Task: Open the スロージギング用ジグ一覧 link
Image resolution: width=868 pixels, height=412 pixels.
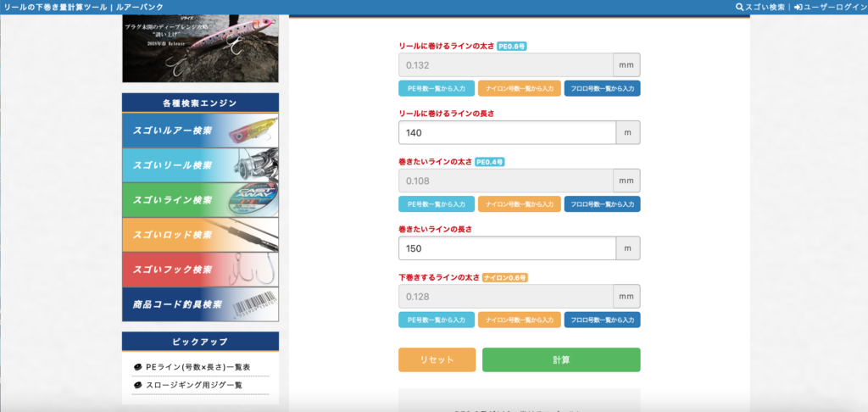Action: pyautogui.click(x=193, y=385)
